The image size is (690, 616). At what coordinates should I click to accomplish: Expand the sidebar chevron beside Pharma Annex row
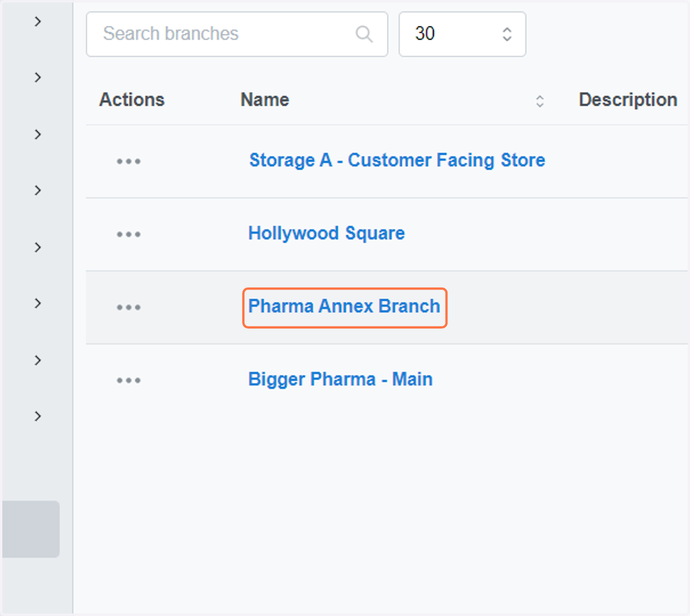pyautogui.click(x=38, y=303)
